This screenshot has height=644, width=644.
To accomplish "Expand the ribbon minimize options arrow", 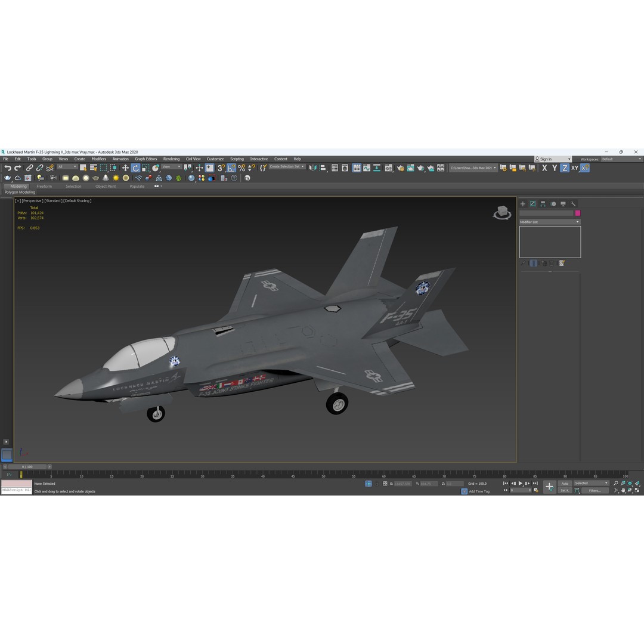I will 161,186.
